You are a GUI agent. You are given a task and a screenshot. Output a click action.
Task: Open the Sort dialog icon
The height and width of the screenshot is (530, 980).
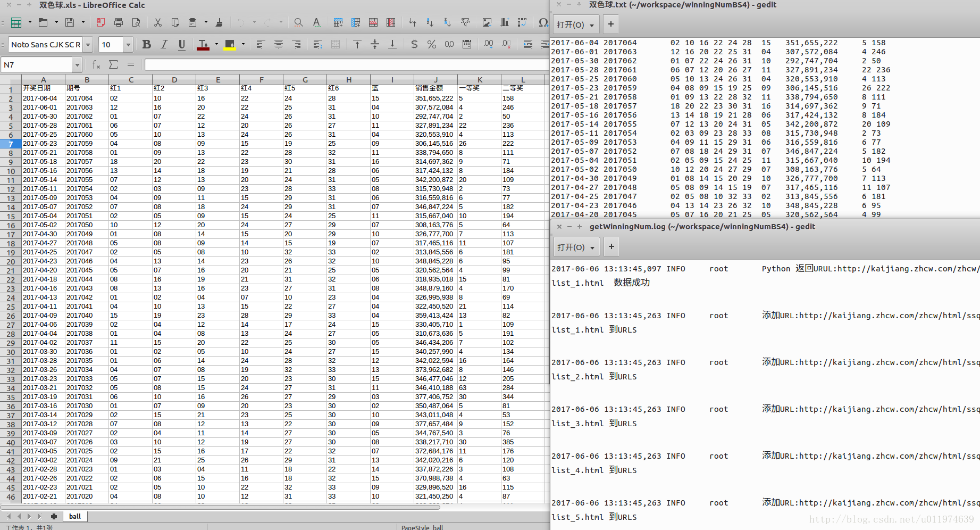pyautogui.click(x=413, y=22)
